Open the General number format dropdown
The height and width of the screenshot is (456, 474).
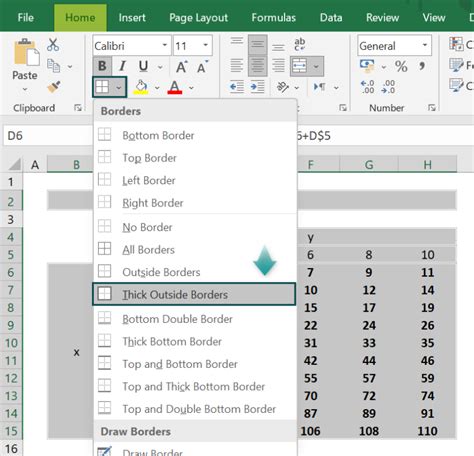pyautogui.click(x=425, y=45)
